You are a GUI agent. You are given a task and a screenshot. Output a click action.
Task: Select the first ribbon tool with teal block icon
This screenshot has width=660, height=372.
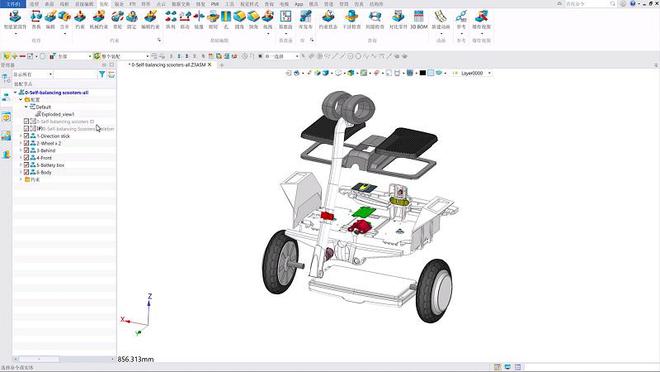(x=15, y=19)
